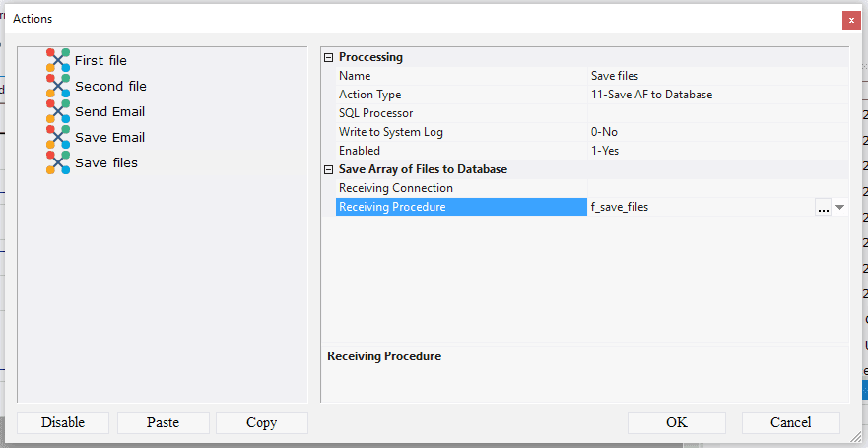Image resolution: width=868 pixels, height=448 pixels.
Task: Click the ellipsis browse button for Receiving Procedure
Action: pyautogui.click(x=823, y=207)
